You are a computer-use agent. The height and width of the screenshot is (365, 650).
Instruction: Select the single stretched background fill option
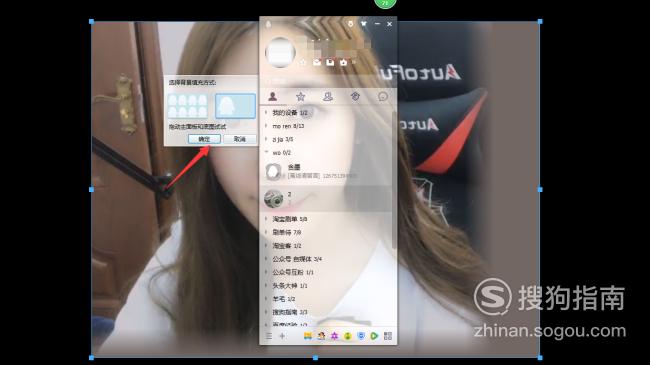click(x=235, y=106)
